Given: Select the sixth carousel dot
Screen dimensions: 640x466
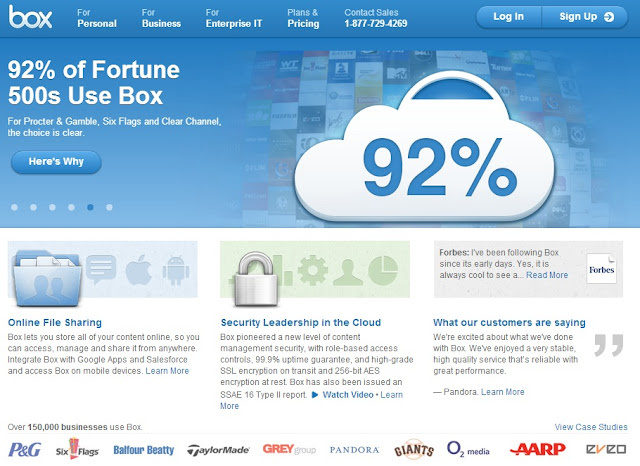Looking at the screenshot, I should [109, 207].
